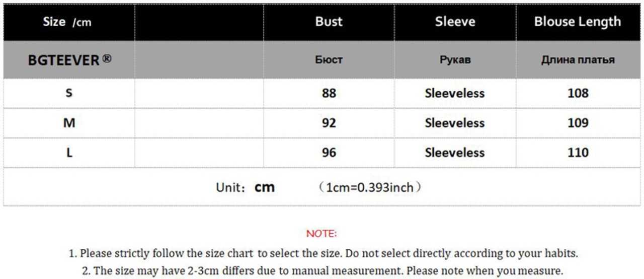Select the size S row label

[69, 93]
